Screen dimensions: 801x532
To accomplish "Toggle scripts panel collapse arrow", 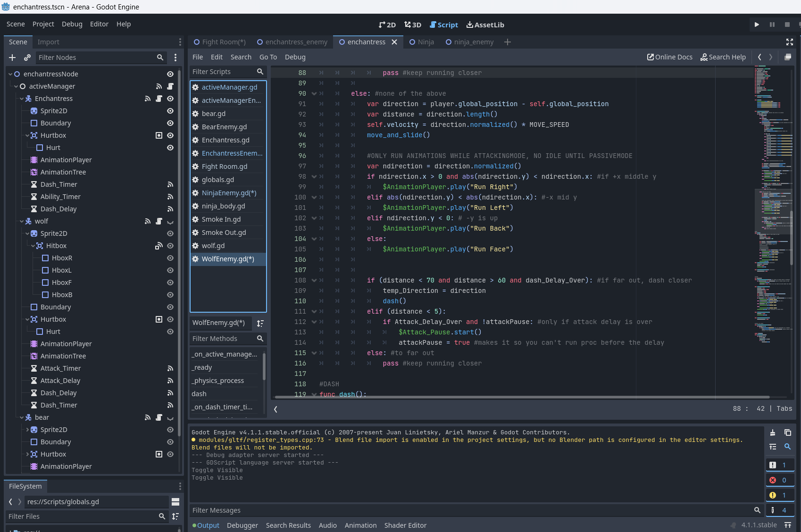I will (275, 409).
